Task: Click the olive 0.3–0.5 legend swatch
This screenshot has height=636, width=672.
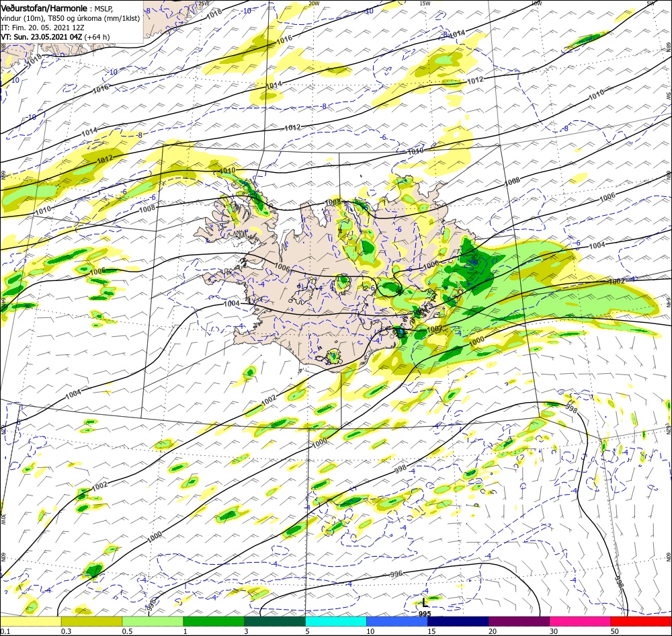Action: tap(91, 621)
